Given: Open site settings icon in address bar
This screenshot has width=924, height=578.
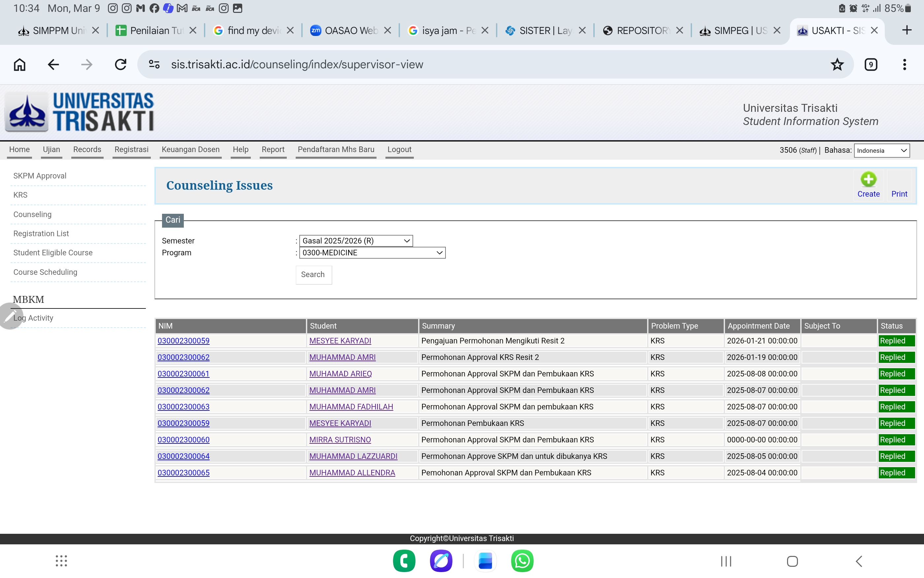Looking at the screenshot, I should (154, 64).
